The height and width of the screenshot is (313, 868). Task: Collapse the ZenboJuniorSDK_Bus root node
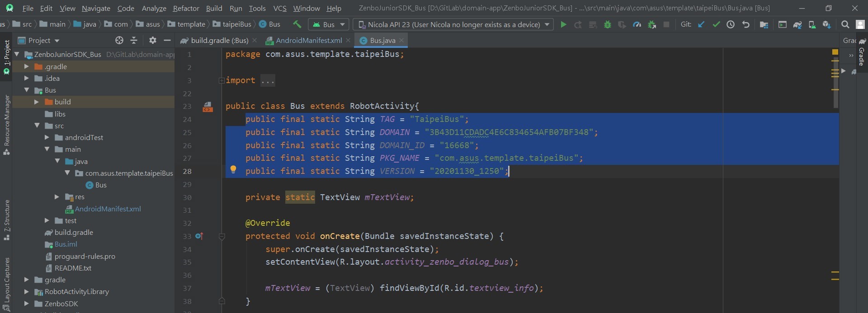click(x=17, y=54)
